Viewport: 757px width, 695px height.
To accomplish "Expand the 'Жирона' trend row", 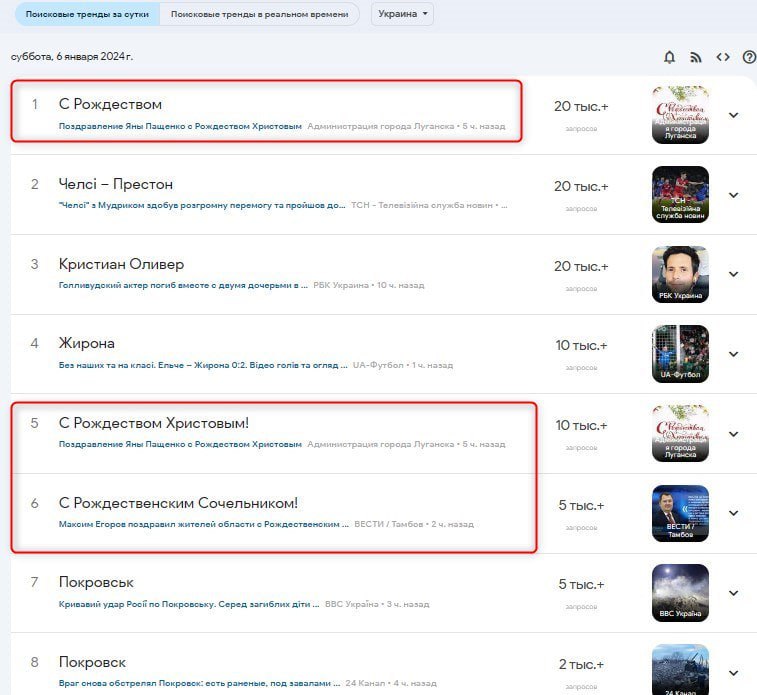I will coord(733,354).
